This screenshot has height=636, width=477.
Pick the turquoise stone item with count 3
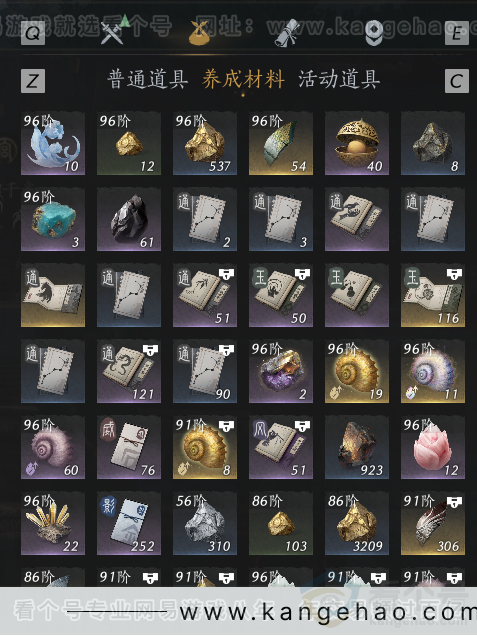pyautogui.click(x=53, y=219)
